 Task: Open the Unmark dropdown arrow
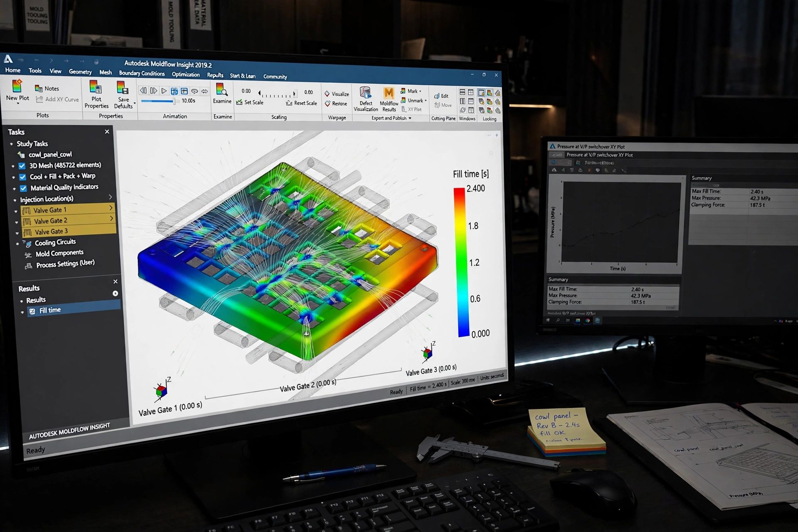426,101
